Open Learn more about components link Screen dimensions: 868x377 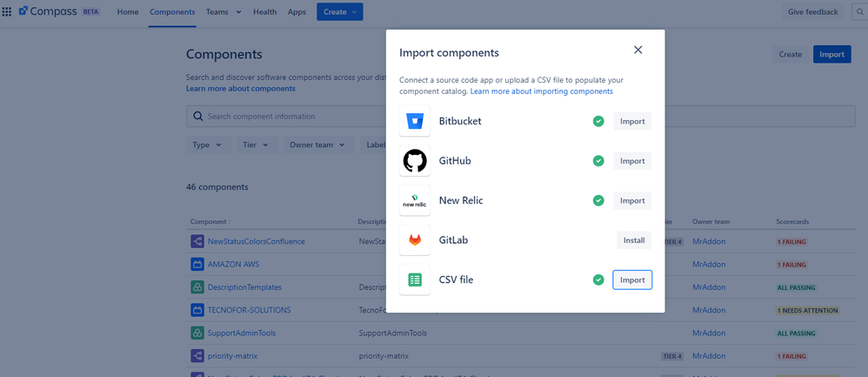241,89
